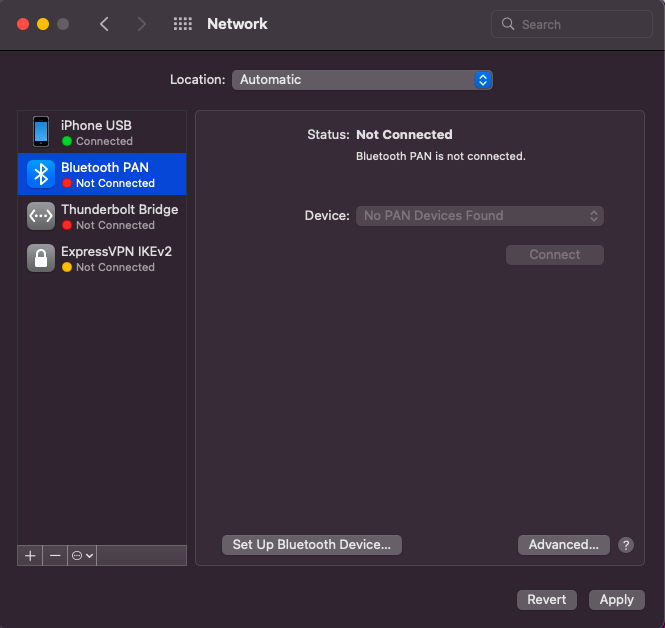Click the magnifying glass search icon
Viewport: 665px width, 628px height.
point(508,24)
